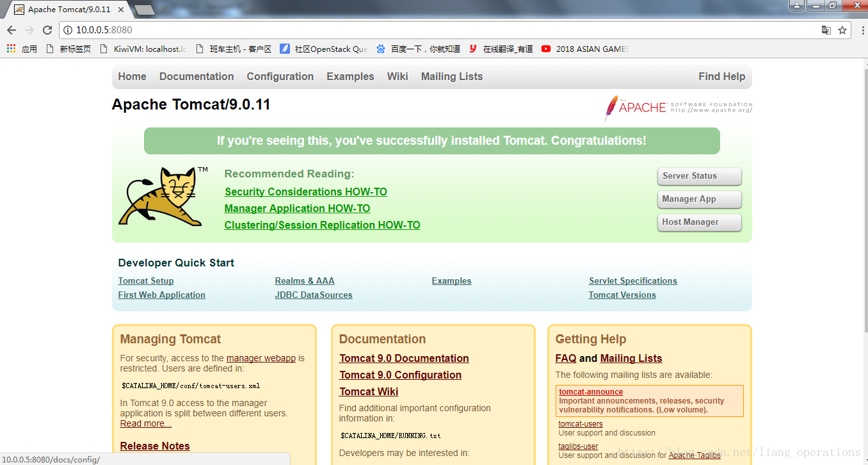Open the tomcat-announce mailing list link
Image resolution: width=868 pixels, height=465 pixels.
(591, 392)
